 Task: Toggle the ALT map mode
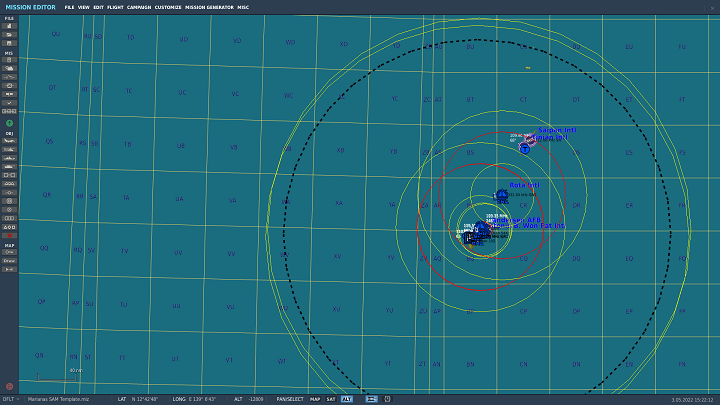346,399
